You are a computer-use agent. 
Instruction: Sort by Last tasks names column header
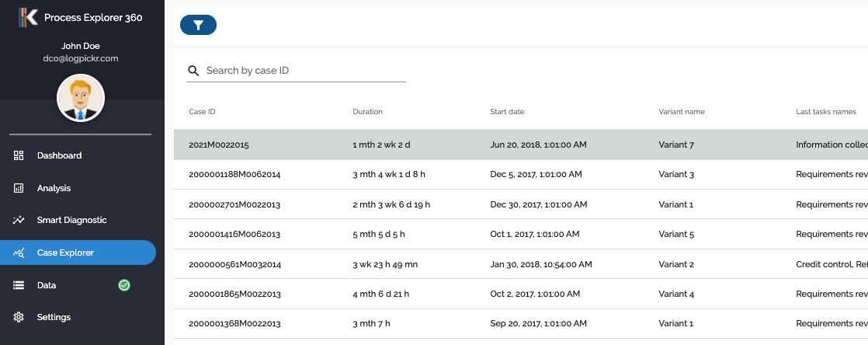point(826,112)
